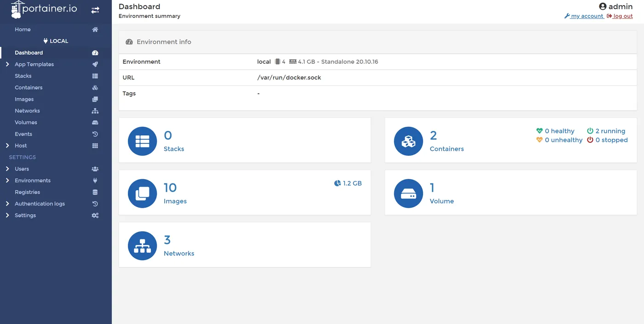Expand the Settings menu chevron
The height and width of the screenshot is (324, 644).
[7, 216]
